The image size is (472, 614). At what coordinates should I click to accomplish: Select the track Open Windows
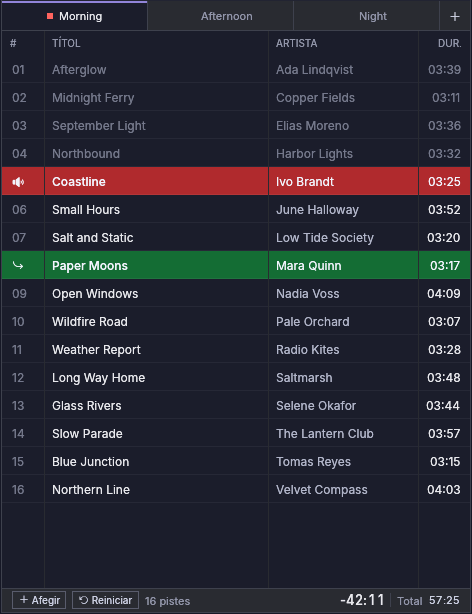[x=236, y=293]
